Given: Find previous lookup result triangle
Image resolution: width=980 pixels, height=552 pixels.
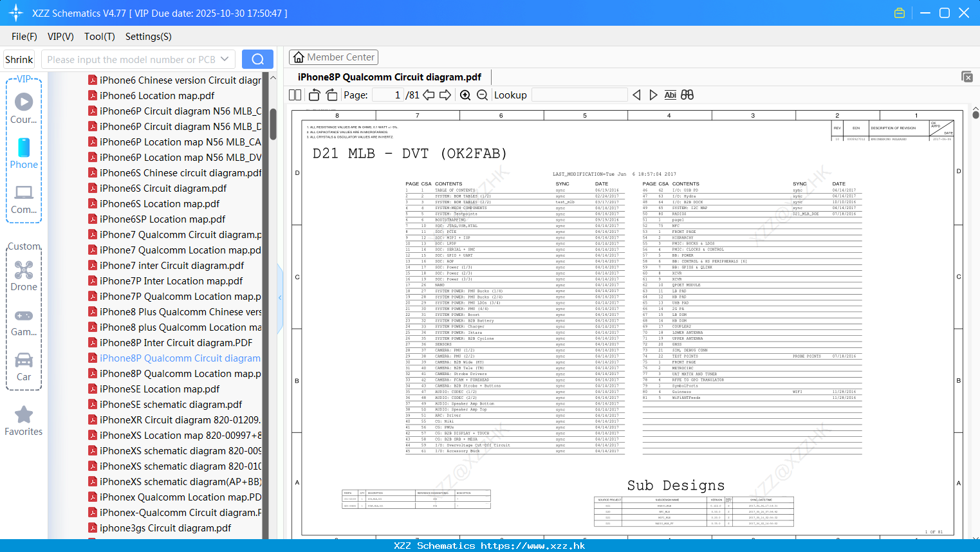Looking at the screenshot, I should pos(636,95).
